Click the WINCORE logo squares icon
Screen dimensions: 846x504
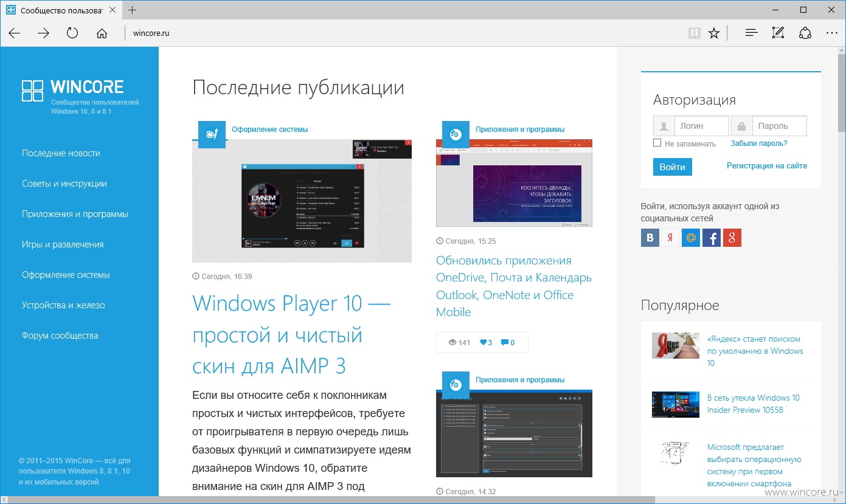point(32,90)
